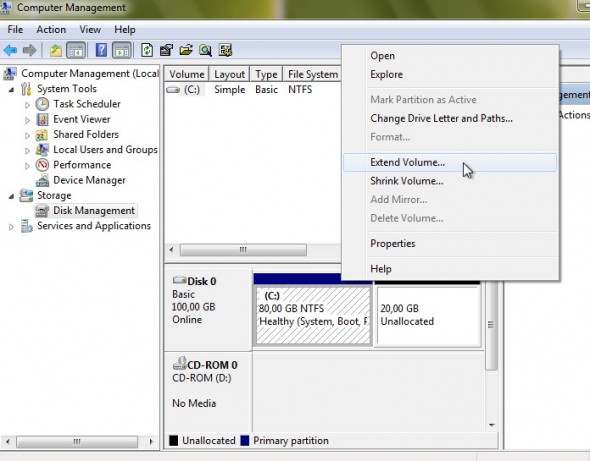
Task: Click the Up one level folder icon
Action: tap(56, 50)
